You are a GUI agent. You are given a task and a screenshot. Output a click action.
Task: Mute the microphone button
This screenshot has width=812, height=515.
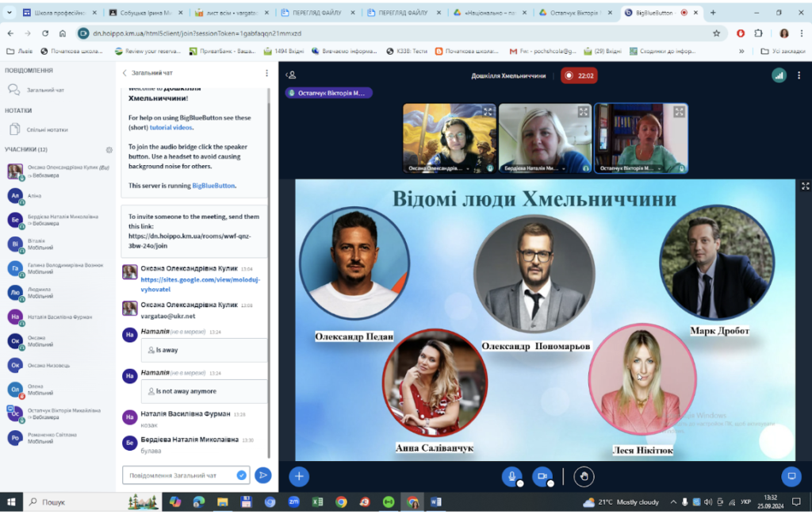(x=511, y=477)
